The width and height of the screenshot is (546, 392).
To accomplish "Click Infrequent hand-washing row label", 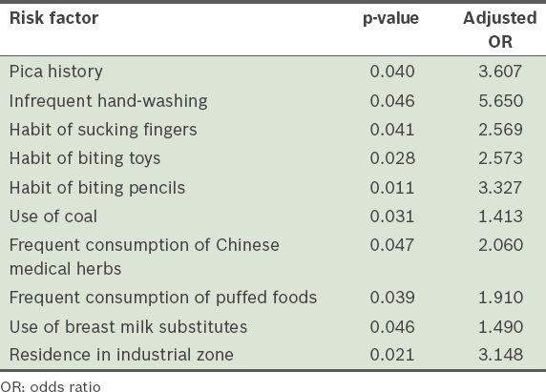I will tap(108, 101).
